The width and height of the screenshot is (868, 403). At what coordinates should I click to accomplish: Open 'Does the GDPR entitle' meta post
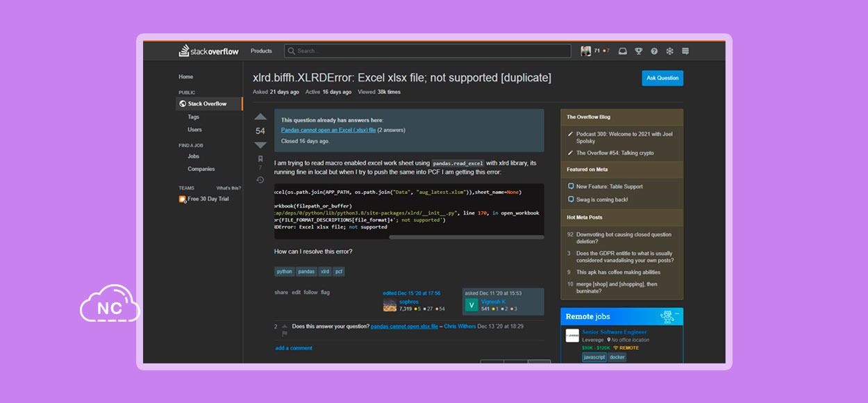(624, 257)
